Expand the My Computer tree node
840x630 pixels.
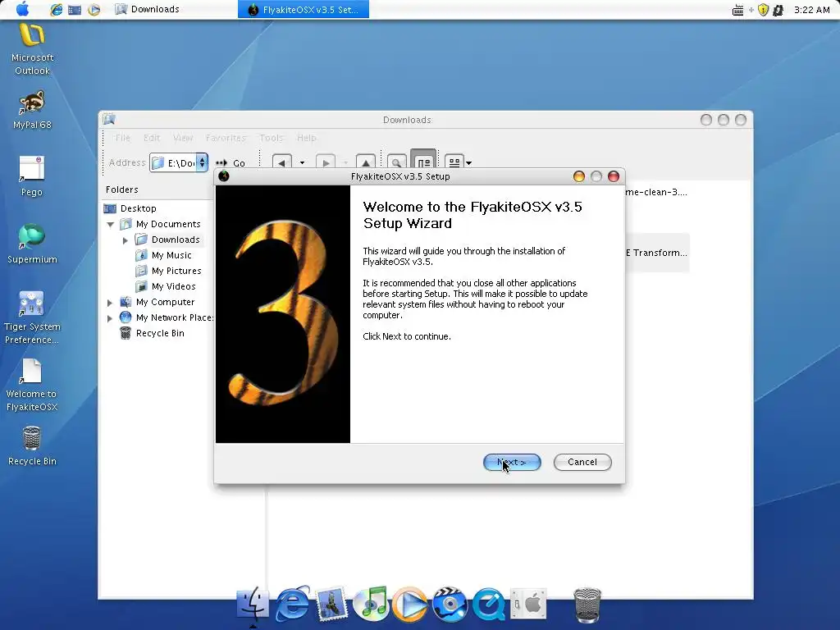point(110,303)
